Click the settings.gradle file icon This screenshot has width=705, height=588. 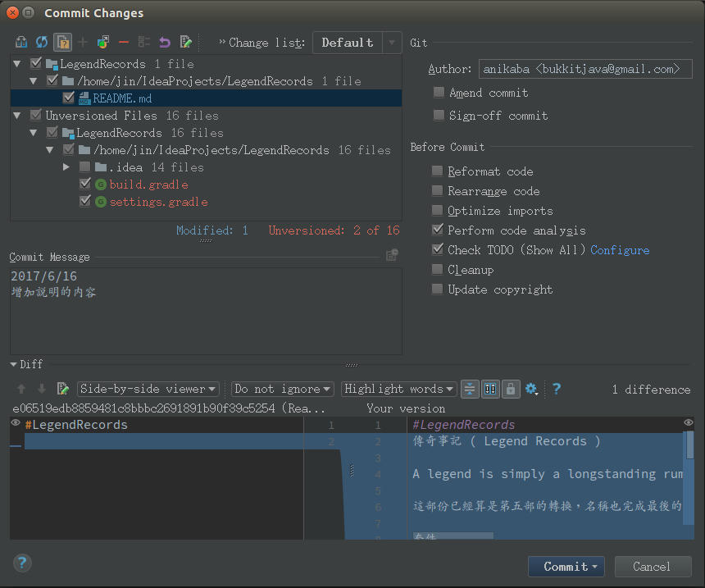101,202
